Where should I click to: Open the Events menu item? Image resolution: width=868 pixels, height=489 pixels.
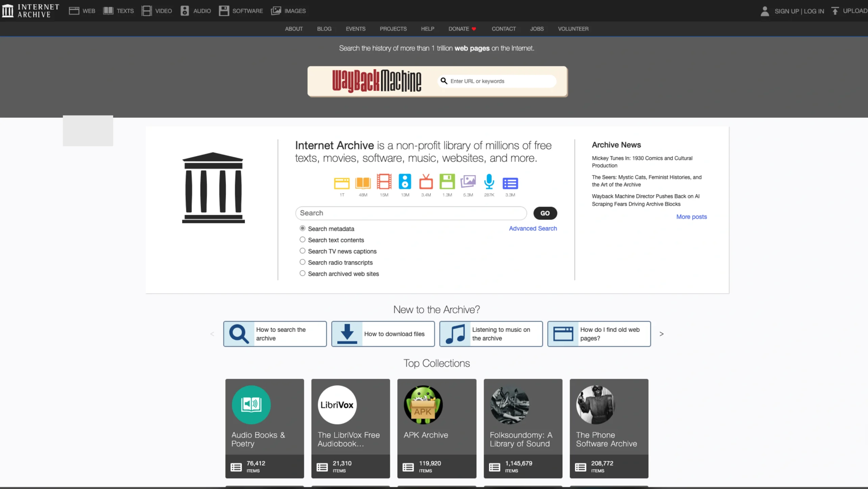click(x=356, y=29)
